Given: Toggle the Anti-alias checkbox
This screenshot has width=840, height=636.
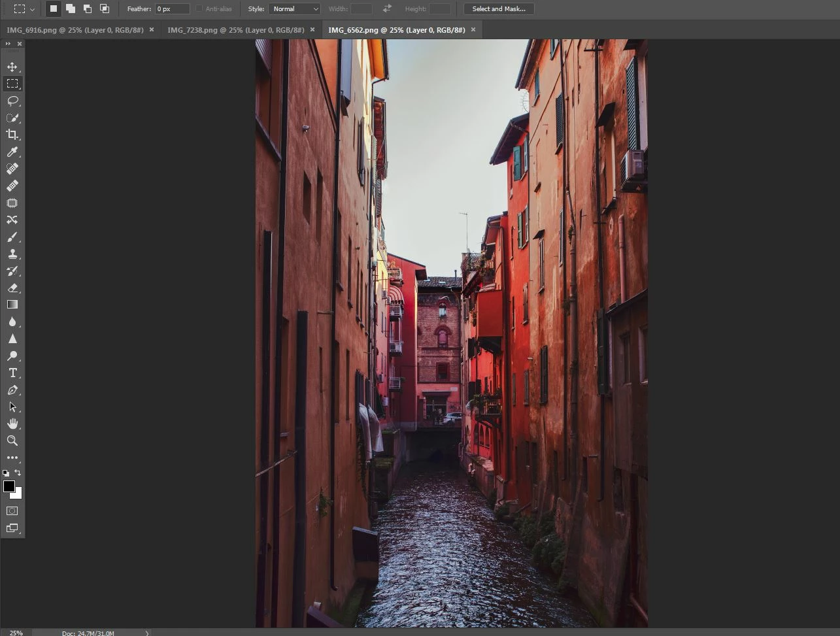Looking at the screenshot, I should click(x=199, y=8).
